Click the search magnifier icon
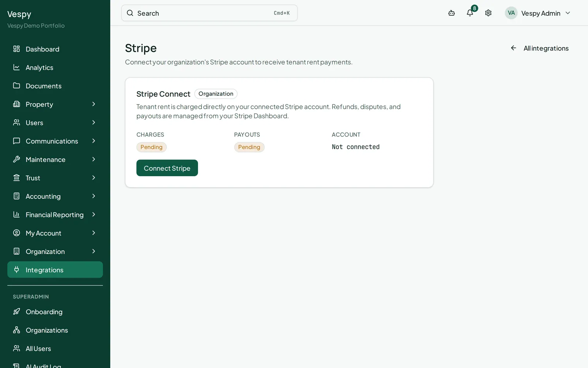The image size is (588, 368). (130, 13)
